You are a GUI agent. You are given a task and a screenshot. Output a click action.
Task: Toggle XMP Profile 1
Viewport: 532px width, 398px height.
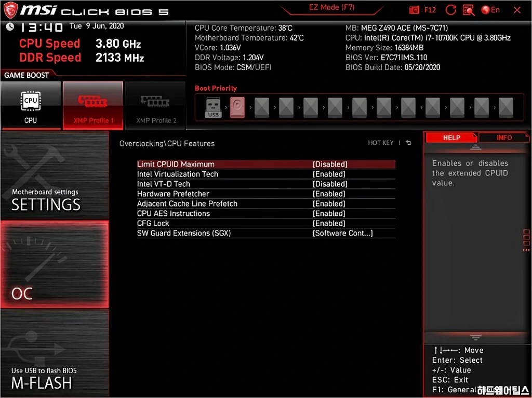[x=93, y=105]
